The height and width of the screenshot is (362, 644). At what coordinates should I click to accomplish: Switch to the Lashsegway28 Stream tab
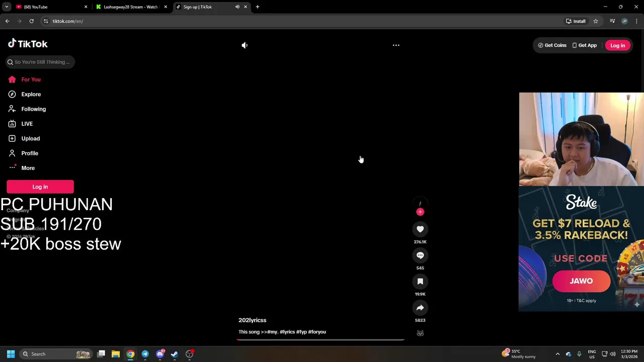click(x=130, y=7)
